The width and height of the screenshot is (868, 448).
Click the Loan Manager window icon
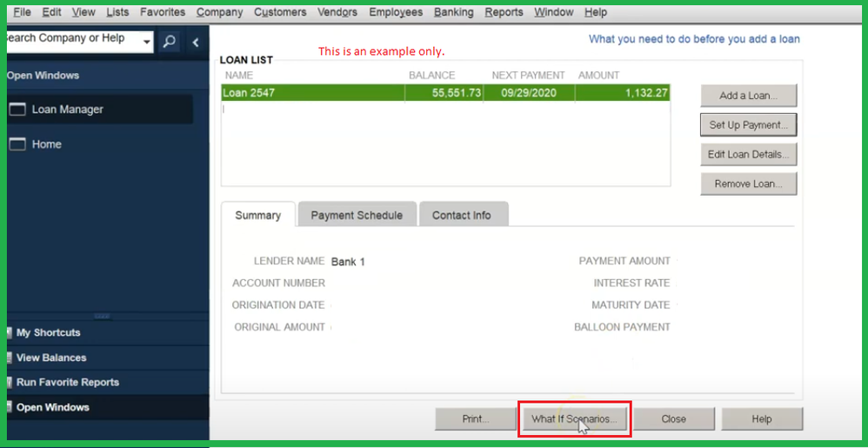pos(17,110)
